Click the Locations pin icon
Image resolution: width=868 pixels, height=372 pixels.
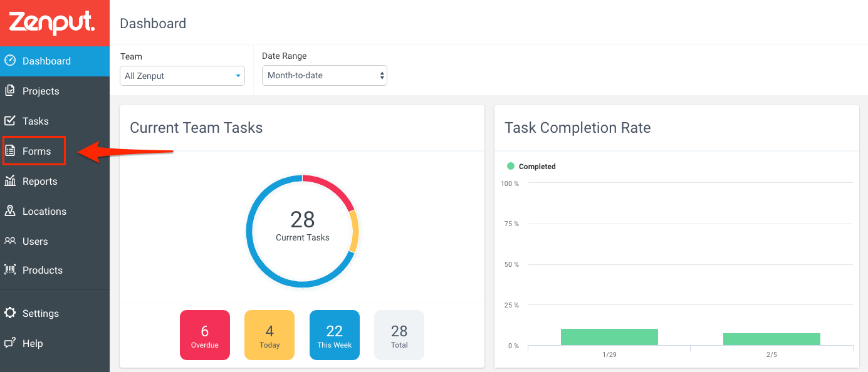tap(10, 211)
